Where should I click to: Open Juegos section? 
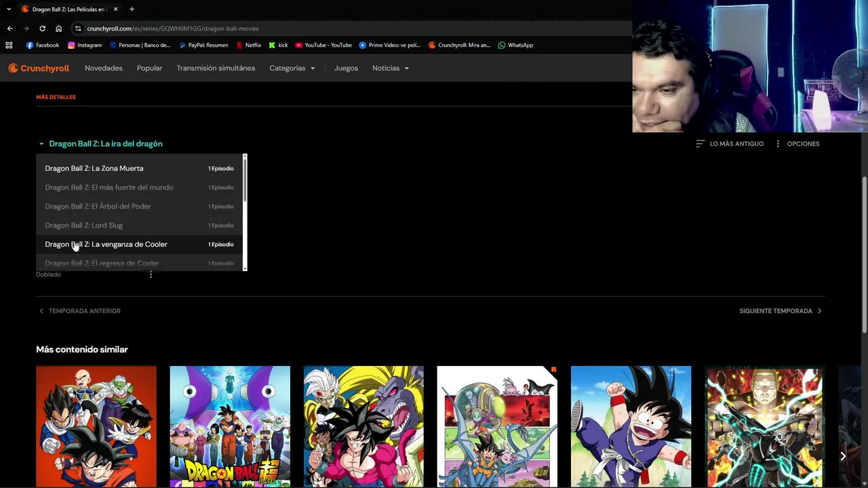(x=346, y=68)
